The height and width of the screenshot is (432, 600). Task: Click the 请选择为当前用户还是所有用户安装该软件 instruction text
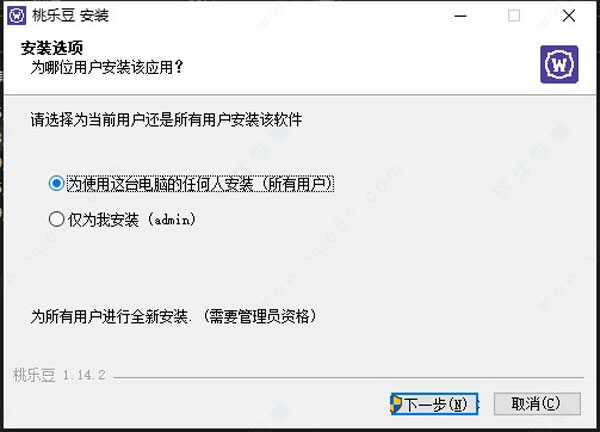coord(166,120)
